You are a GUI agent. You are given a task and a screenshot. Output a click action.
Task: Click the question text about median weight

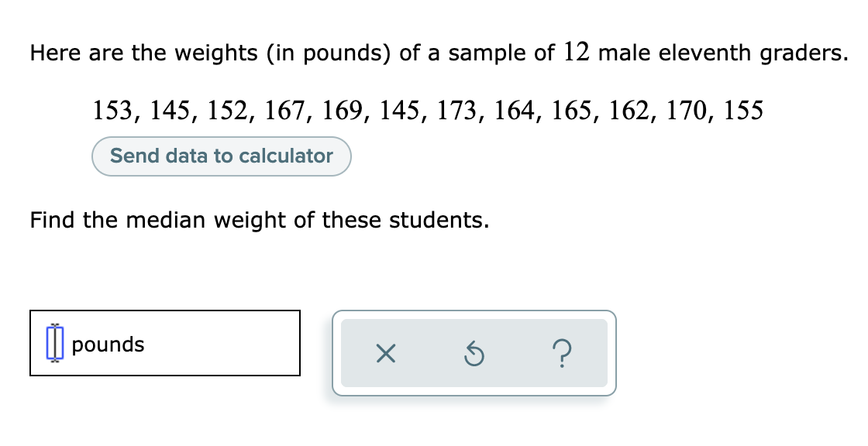tap(259, 220)
